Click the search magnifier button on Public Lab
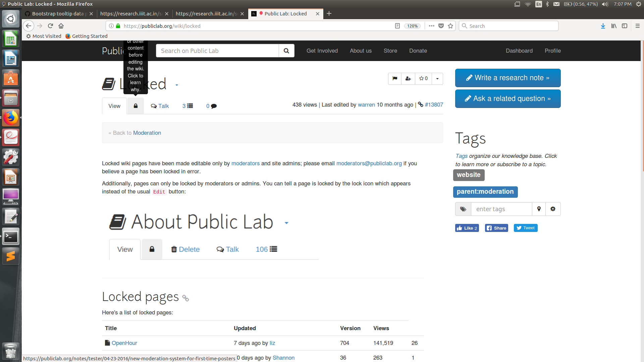The height and width of the screenshot is (362, 644). (286, 51)
